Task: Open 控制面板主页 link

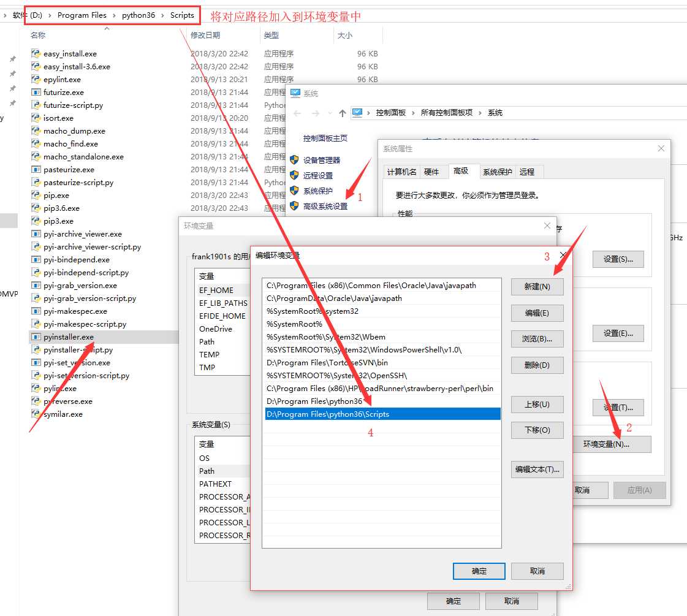Action: (325, 139)
